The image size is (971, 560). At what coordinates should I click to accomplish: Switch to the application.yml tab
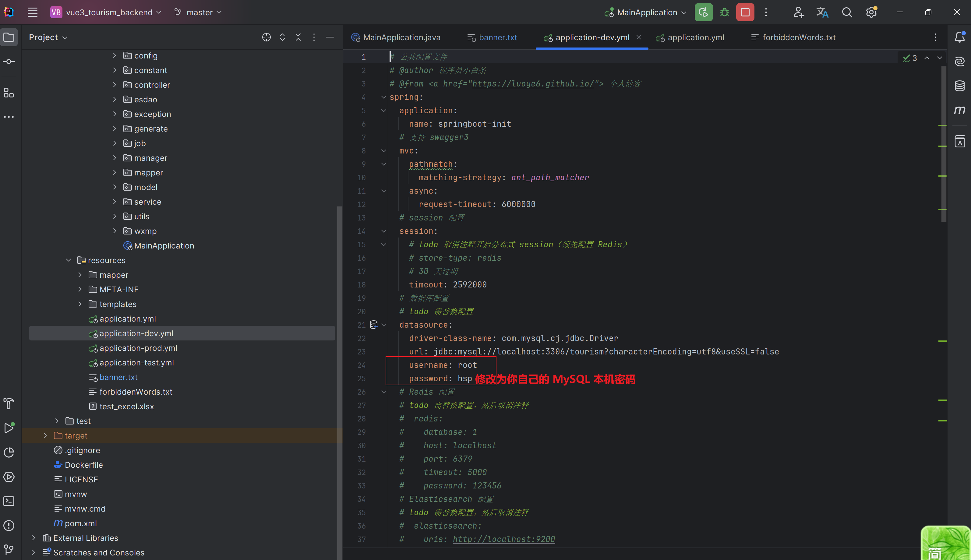click(695, 37)
